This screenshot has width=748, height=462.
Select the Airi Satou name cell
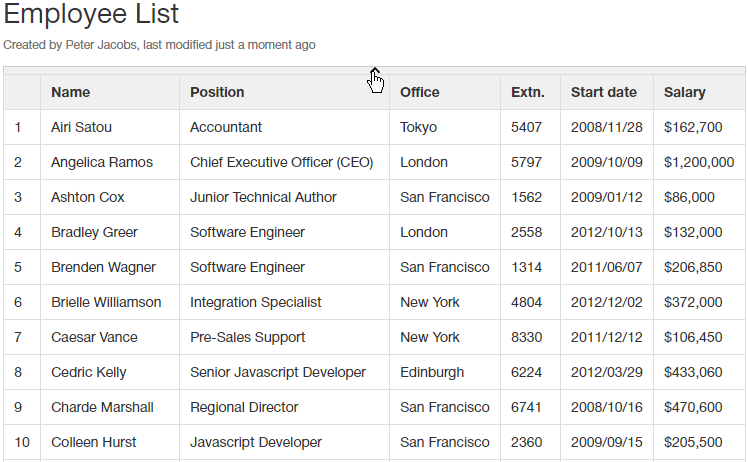(x=81, y=127)
